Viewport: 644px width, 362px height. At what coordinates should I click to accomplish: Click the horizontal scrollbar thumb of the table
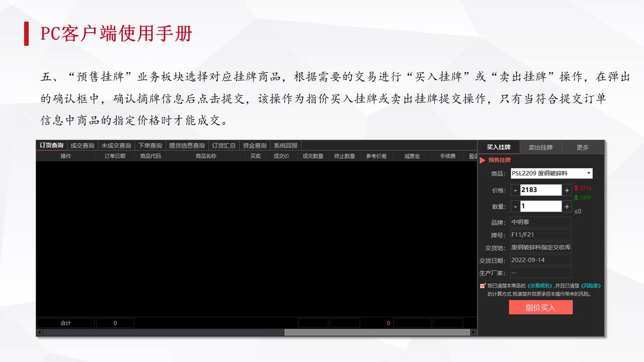[377, 332]
